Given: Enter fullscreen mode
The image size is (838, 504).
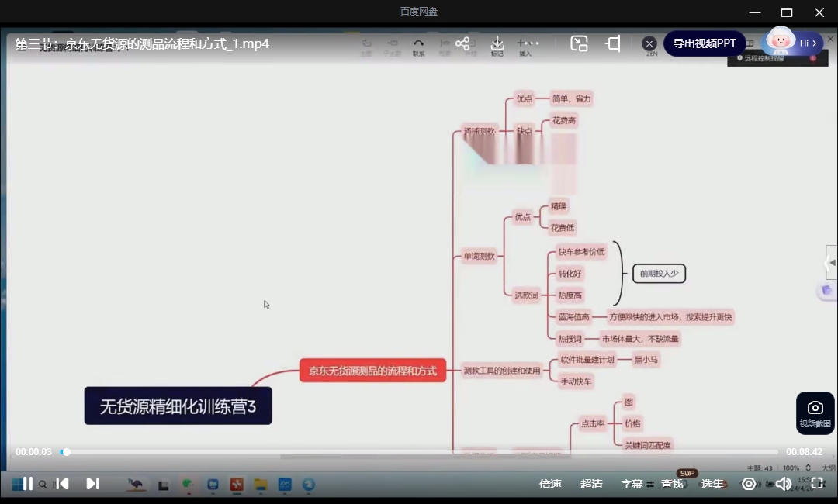Looking at the screenshot, I should coord(817,484).
